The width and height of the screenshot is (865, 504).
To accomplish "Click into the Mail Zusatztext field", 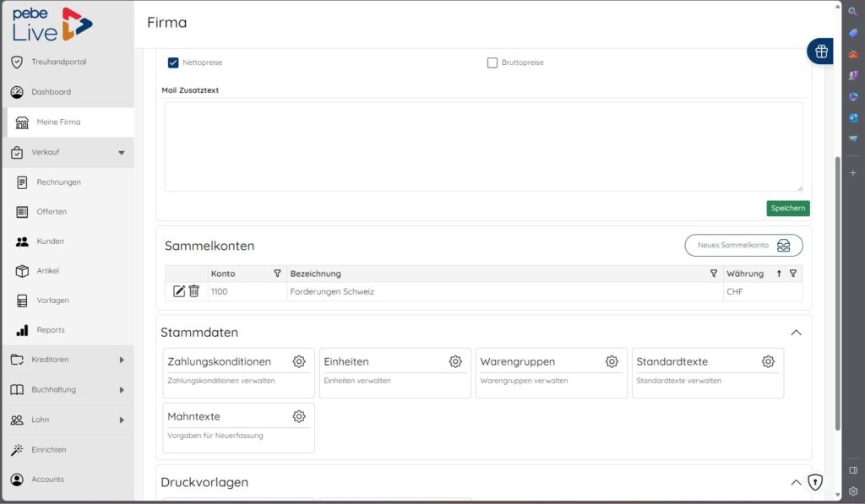I will (484, 147).
